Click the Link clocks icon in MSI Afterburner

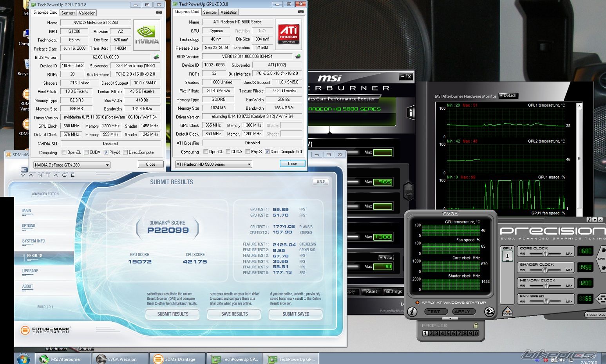pyautogui.click(x=409, y=192)
